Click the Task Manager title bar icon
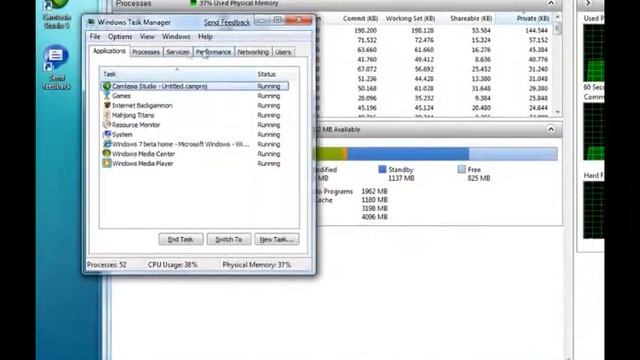Image resolution: width=640 pixels, height=360 pixels. point(91,22)
